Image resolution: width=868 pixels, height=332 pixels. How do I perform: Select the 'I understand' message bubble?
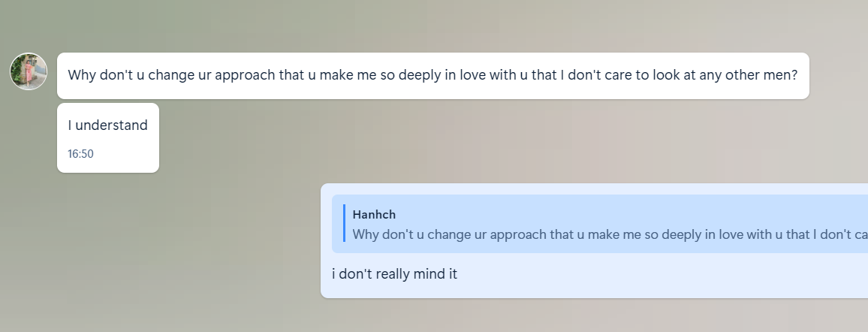pyautogui.click(x=108, y=137)
